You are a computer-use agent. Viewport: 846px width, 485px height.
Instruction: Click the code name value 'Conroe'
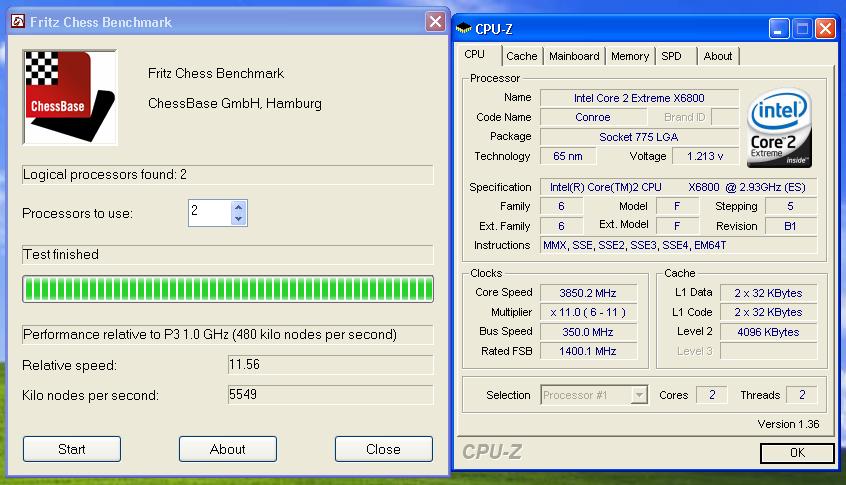pos(593,117)
